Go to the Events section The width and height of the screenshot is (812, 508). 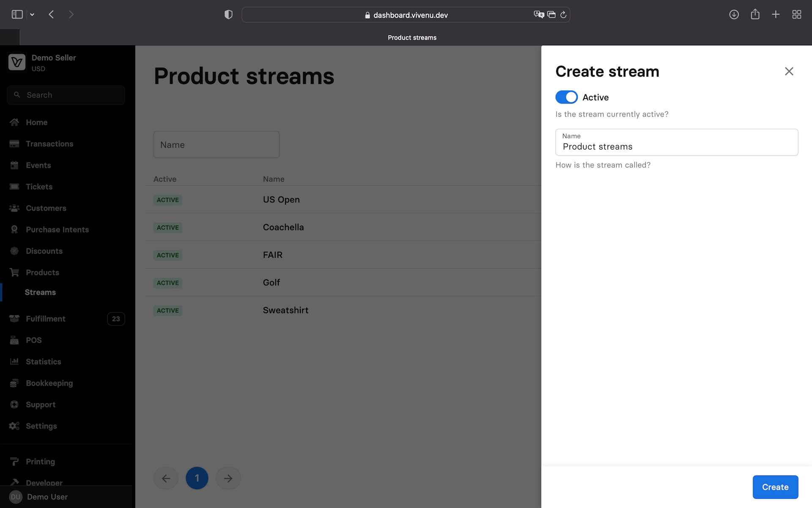(38, 166)
